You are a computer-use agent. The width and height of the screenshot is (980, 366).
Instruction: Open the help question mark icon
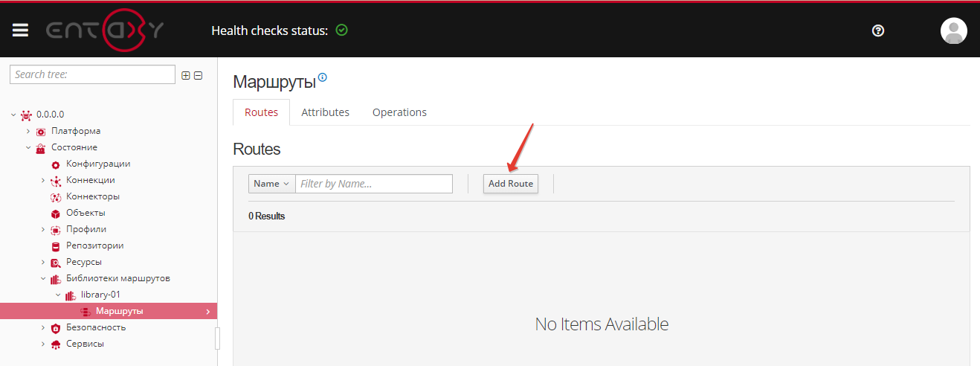878,30
